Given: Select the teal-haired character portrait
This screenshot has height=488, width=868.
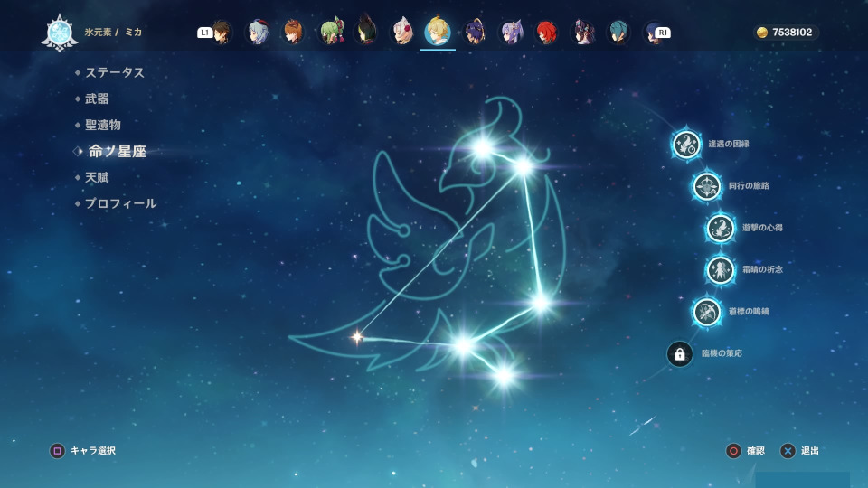Looking at the screenshot, I should [618, 33].
